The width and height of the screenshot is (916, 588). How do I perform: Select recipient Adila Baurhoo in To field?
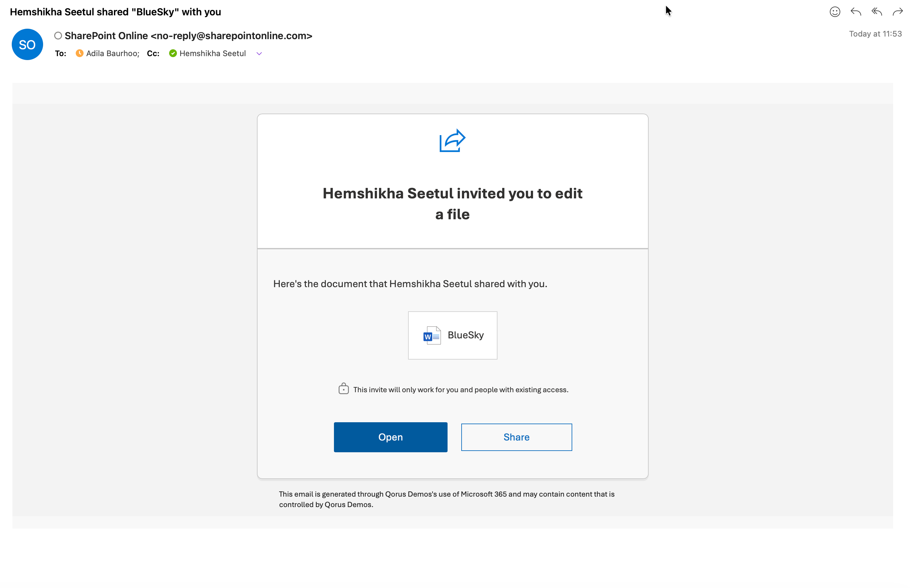click(x=112, y=54)
